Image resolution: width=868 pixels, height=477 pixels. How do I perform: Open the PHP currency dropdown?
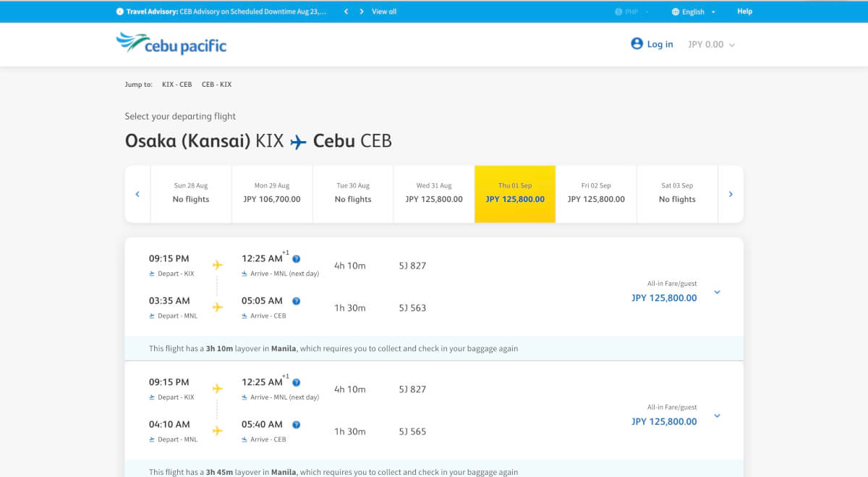(x=631, y=12)
